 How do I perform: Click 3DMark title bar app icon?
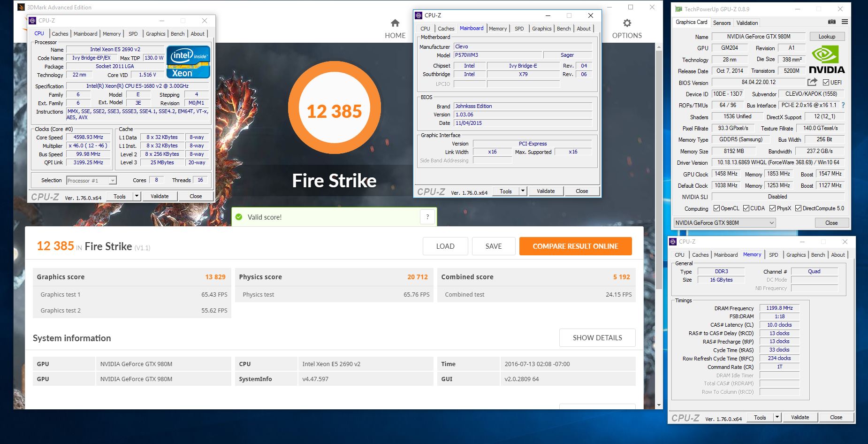point(21,7)
